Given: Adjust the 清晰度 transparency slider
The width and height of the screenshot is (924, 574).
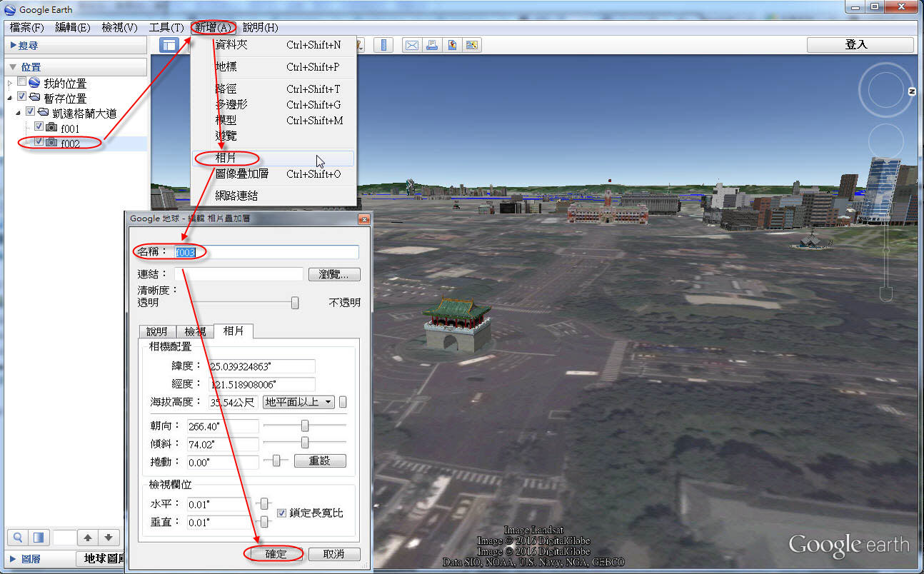Looking at the screenshot, I should (294, 303).
